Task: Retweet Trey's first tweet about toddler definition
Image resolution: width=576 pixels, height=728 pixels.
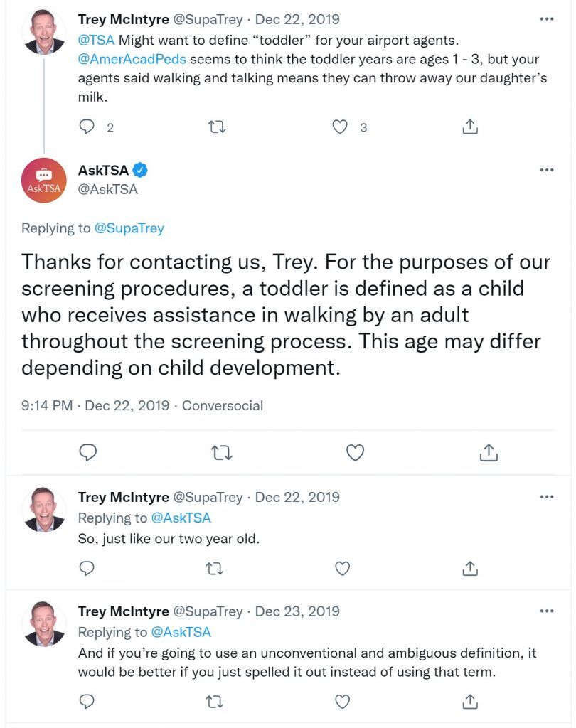Action: [x=217, y=127]
